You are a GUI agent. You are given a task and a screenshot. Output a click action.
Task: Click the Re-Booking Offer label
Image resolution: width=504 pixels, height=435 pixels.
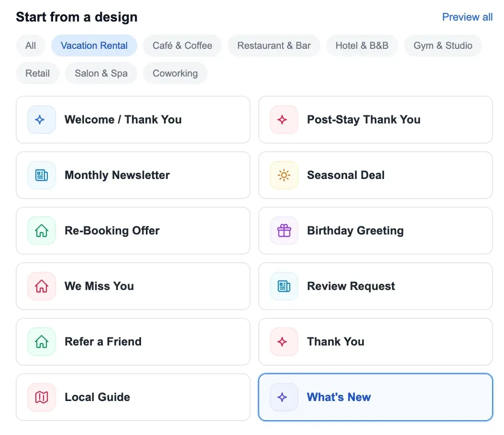click(112, 231)
